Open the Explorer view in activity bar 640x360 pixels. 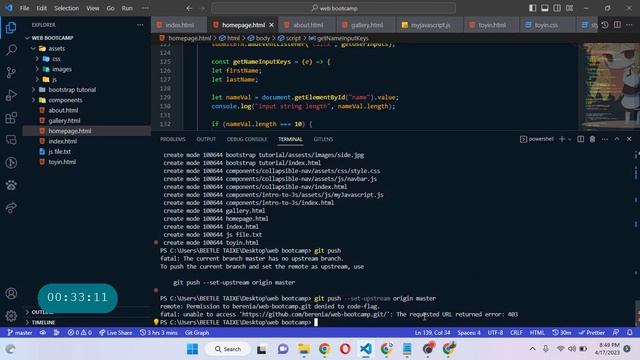11,27
